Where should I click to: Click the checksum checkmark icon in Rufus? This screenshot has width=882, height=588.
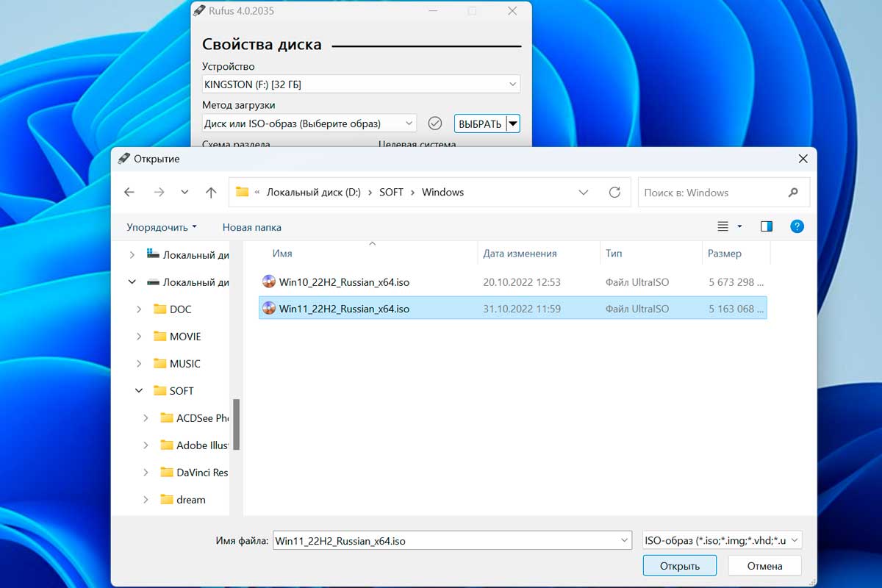434,123
